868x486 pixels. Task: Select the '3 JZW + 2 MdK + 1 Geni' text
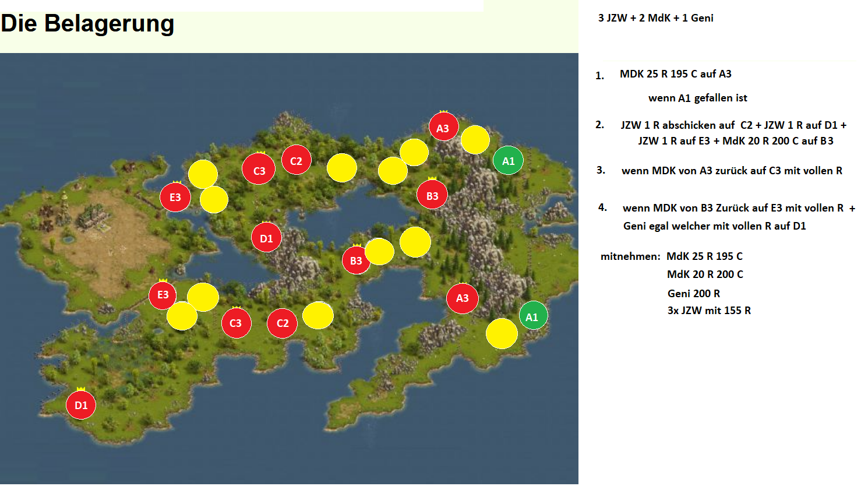[x=655, y=18]
